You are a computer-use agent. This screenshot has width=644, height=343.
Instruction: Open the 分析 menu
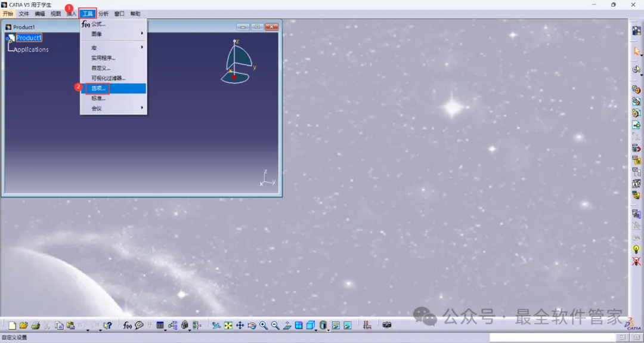104,14
